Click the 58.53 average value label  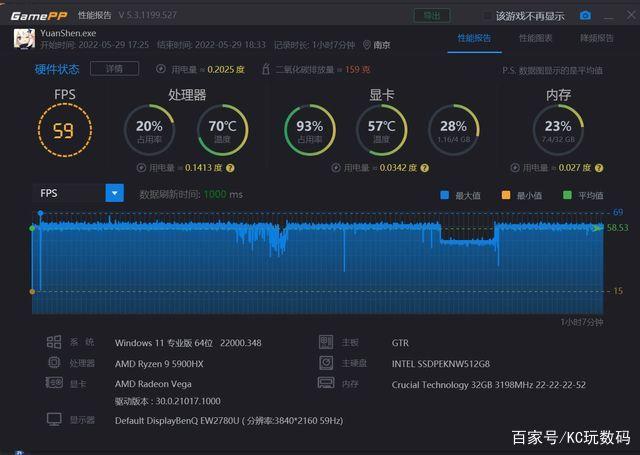point(618,227)
